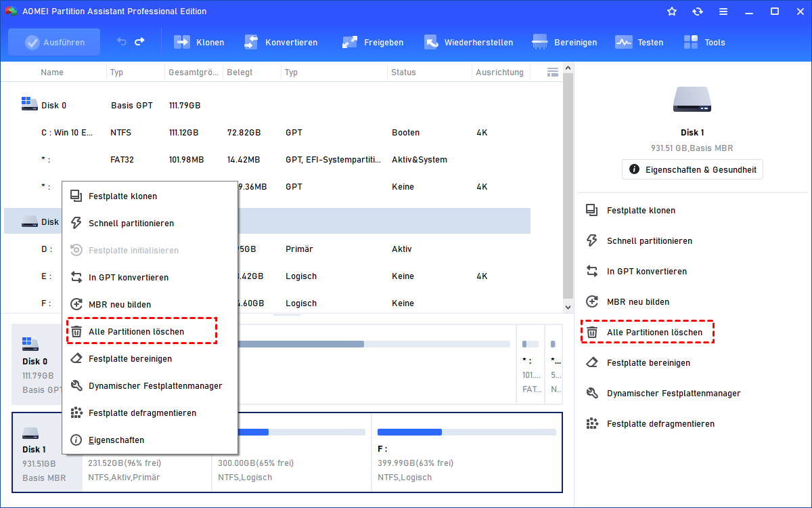Select the C : Win 10 partition row
Viewport: 812px width, 508px height.
click(267, 133)
